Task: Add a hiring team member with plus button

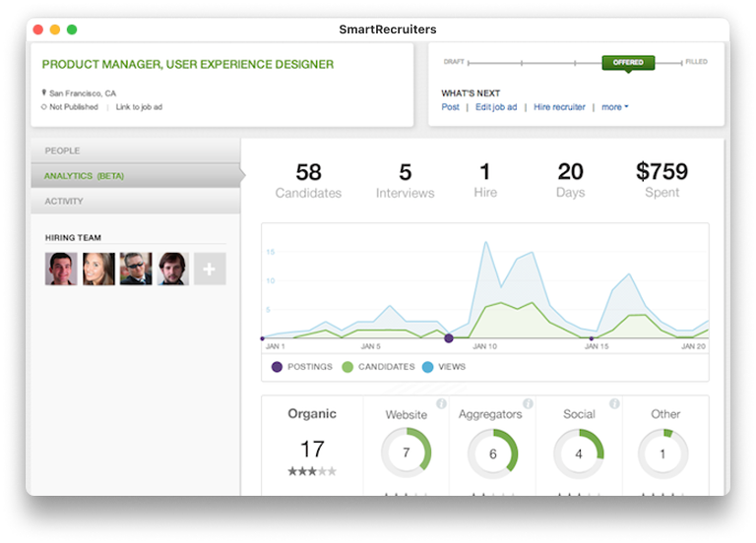Action: point(210,269)
